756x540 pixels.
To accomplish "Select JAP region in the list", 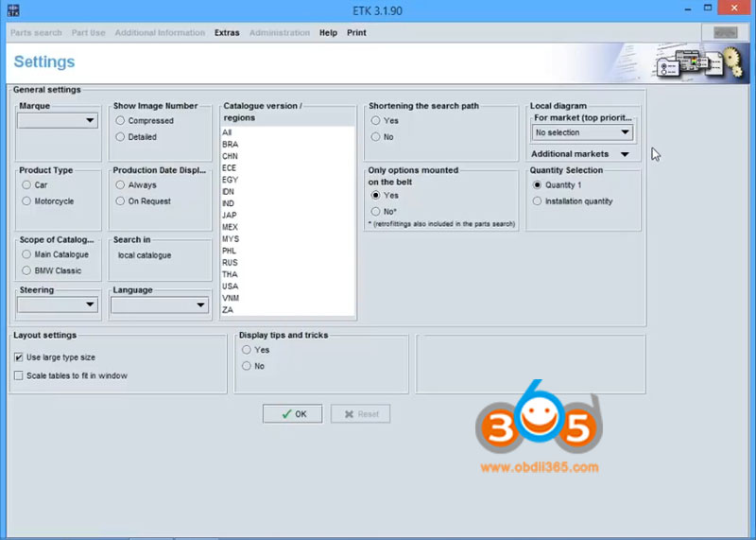I will click(x=288, y=216).
